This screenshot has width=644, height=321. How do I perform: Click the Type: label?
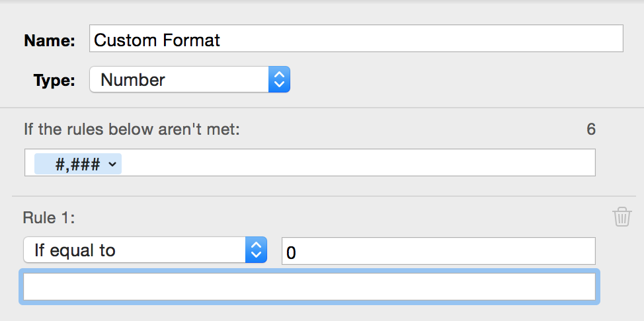pyautogui.click(x=54, y=81)
